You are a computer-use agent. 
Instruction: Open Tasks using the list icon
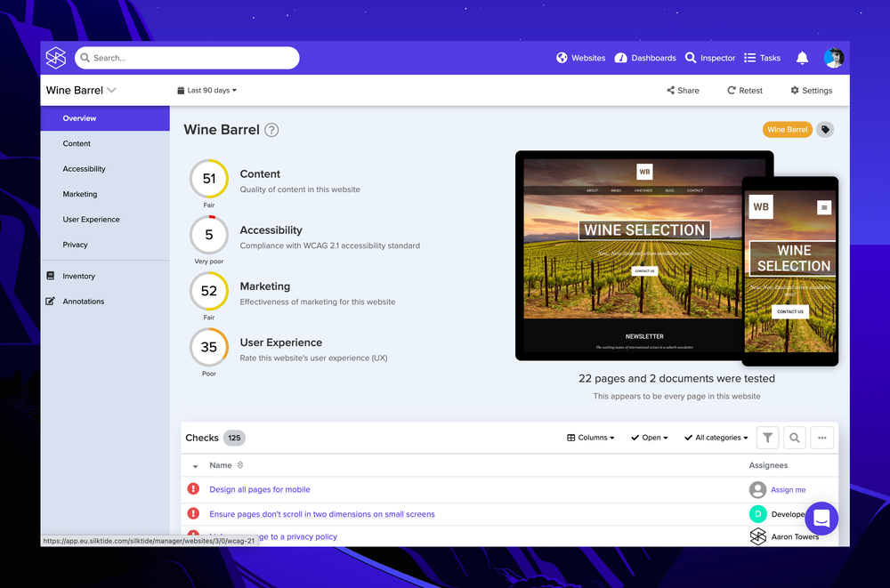[748, 57]
